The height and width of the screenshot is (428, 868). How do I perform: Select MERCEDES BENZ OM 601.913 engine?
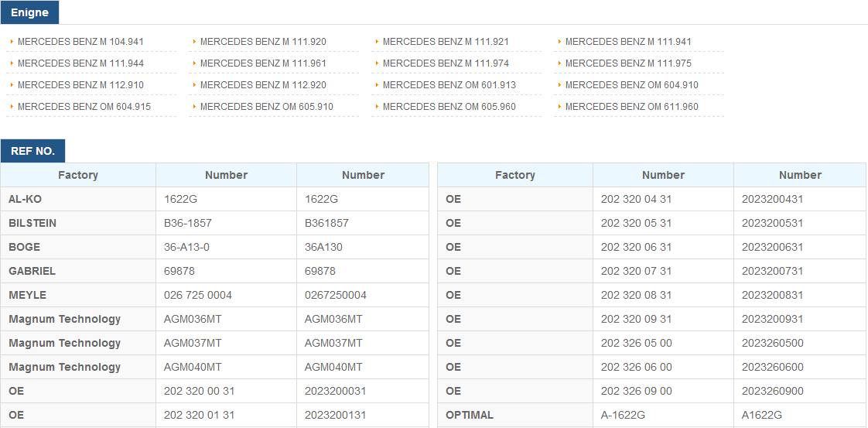(449, 84)
